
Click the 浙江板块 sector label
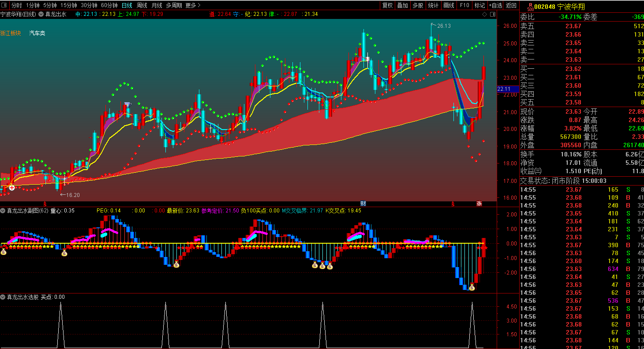coord(11,33)
